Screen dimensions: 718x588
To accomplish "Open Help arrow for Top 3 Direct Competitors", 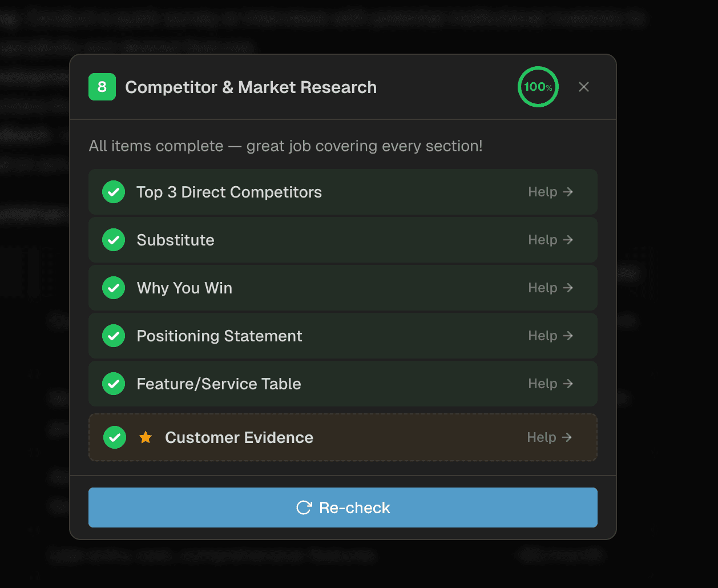I will 550,192.
